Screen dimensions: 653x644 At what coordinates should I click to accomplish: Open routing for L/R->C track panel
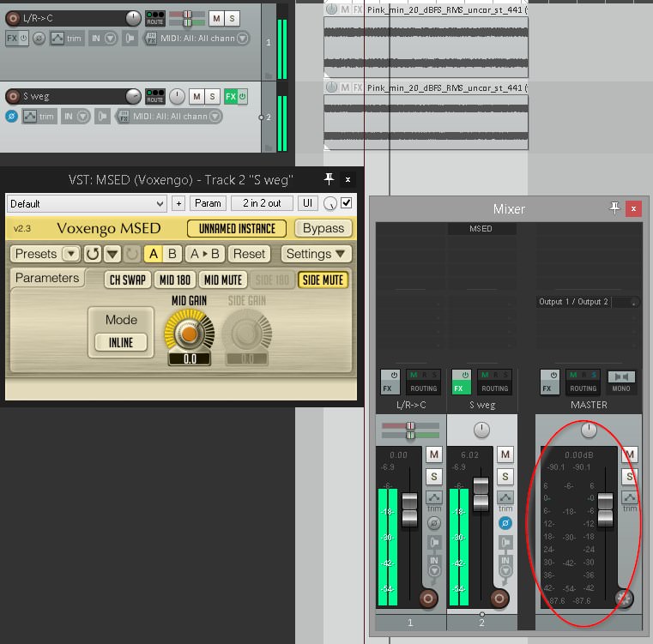tap(155, 18)
